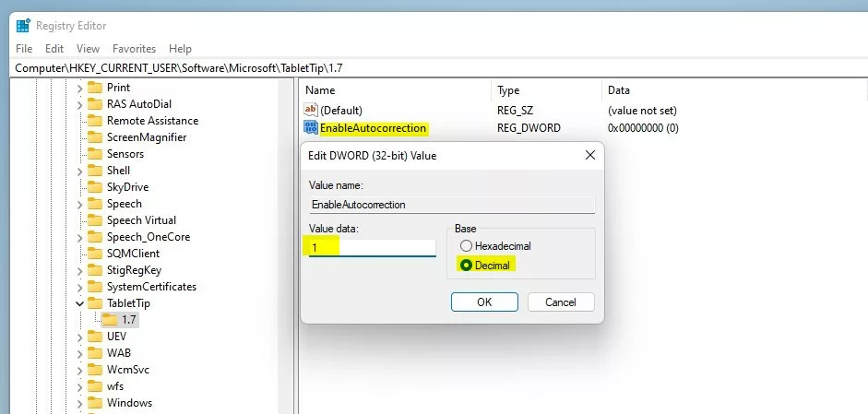Click the Name column header
This screenshot has height=414, width=868.
395,90
